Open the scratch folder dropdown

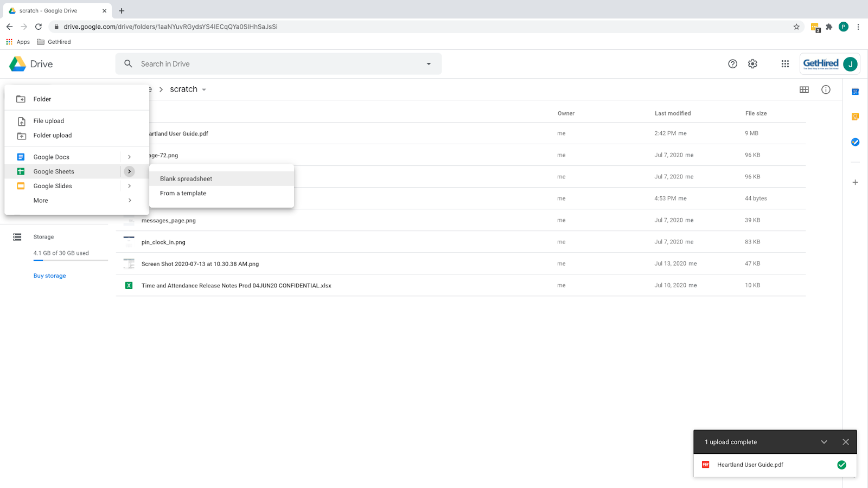click(x=204, y=90)
